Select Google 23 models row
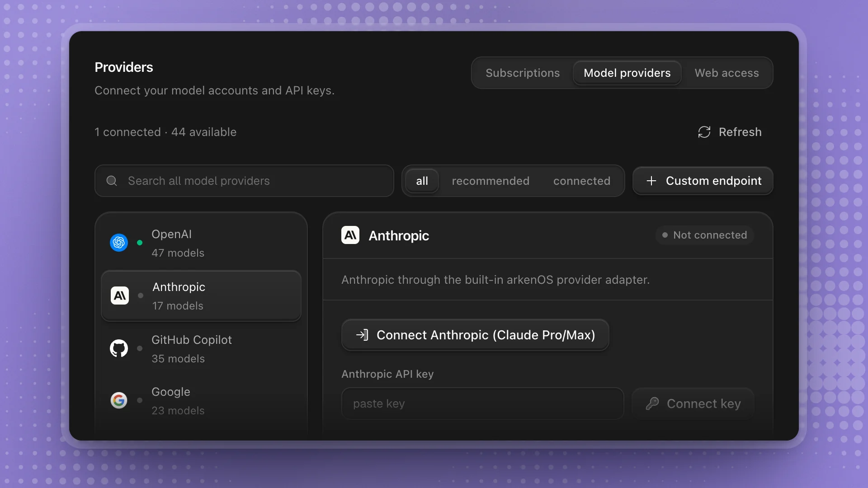868x488 pixels. 201,401
